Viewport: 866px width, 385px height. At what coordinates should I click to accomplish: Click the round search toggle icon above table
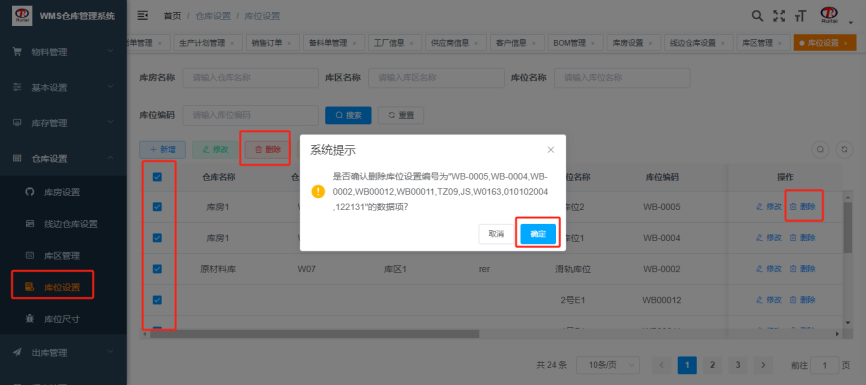point(820,149)
